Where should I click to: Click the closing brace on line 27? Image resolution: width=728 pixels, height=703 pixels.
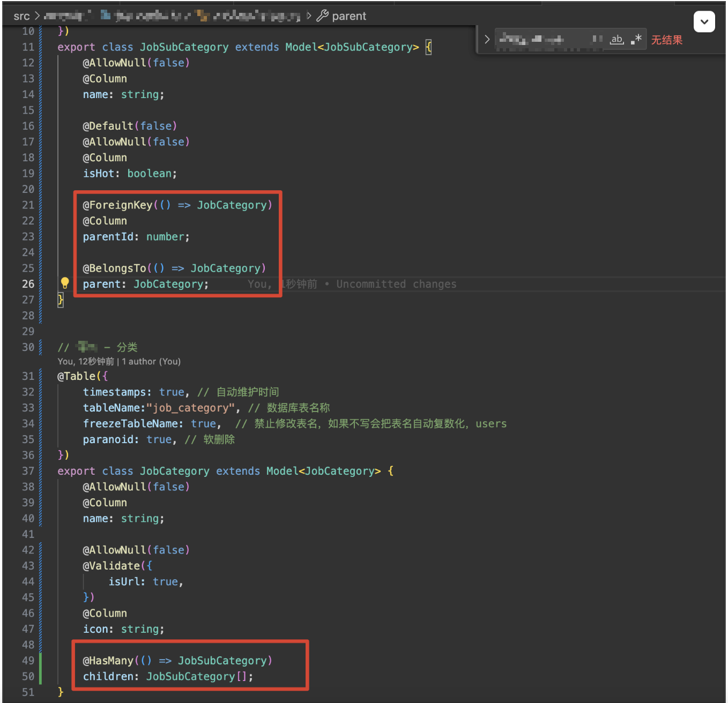click(x=61, y=300)
